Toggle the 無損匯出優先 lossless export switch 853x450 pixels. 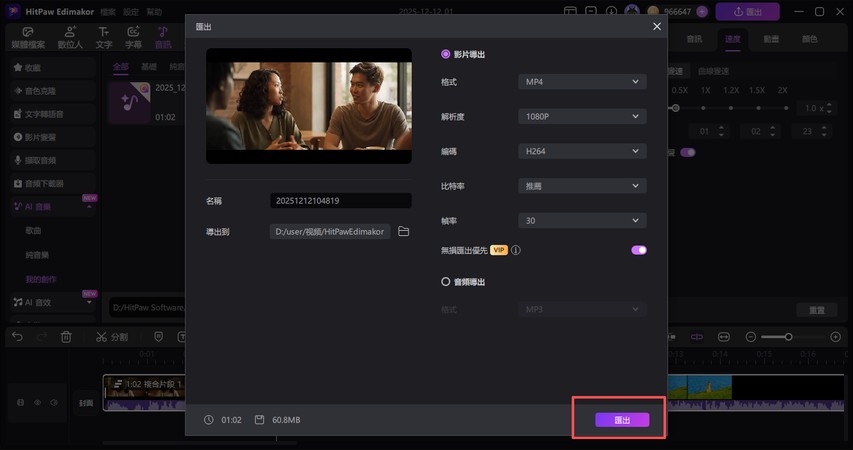pyautogui.click(x=639, y=250)
